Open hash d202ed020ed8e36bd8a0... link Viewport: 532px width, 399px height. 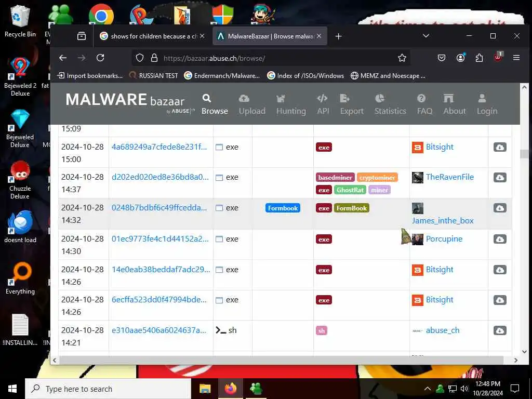160,177
